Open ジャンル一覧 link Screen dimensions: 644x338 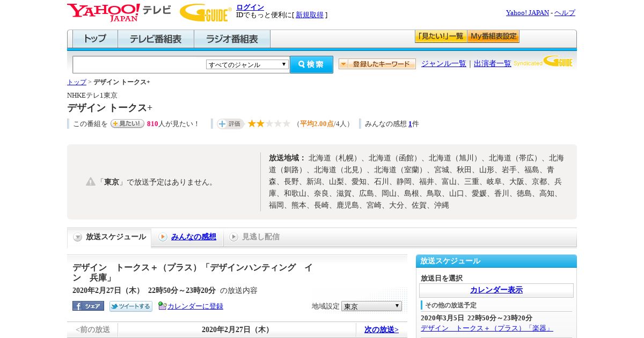444,63
